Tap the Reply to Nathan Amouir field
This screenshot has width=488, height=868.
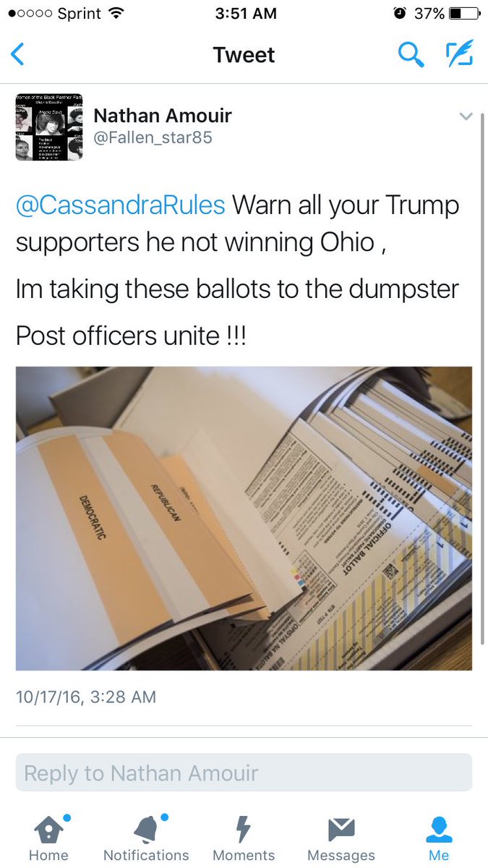pyautogui.click(x=244, y=773)
